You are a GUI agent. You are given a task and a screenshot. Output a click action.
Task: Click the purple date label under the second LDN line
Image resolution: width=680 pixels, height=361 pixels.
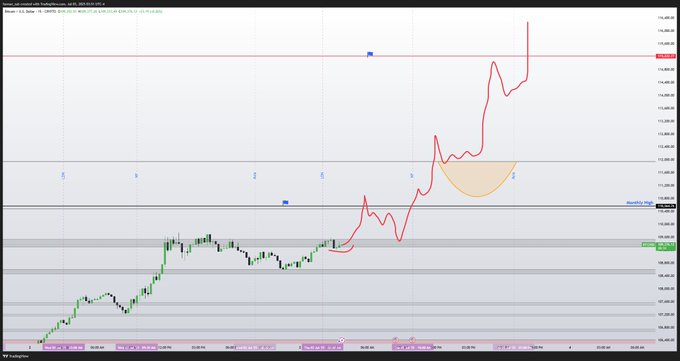click(322, 348)
